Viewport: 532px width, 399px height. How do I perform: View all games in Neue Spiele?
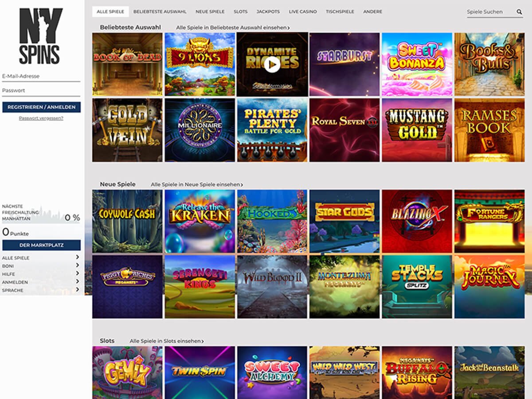(197, 184)
